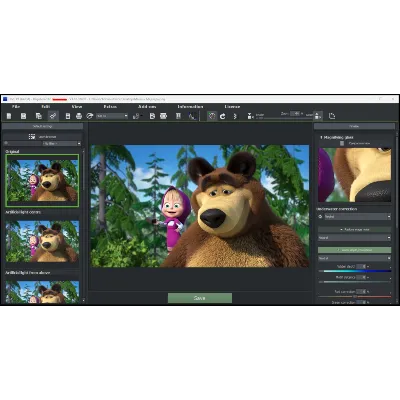Screen dimensions: 400x400
Task: Click the Reduce image noise button
Action: (354, 230)
